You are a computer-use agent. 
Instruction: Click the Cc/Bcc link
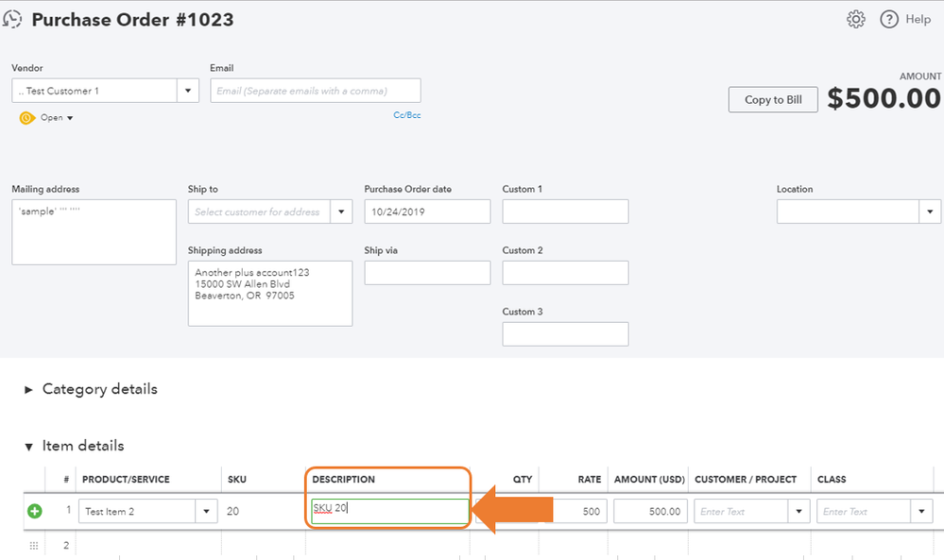[407, 115]
